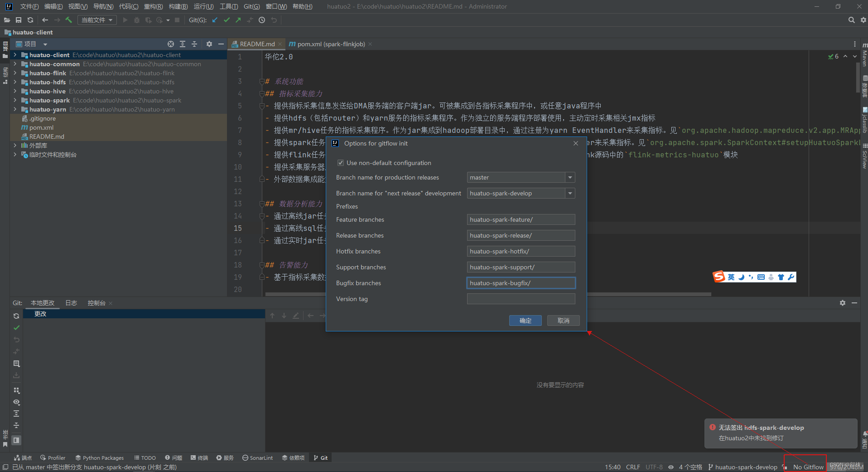868x472 pixels.
Task: Click the Search Everywhere magnifier icon
Action: coord(852,20)
